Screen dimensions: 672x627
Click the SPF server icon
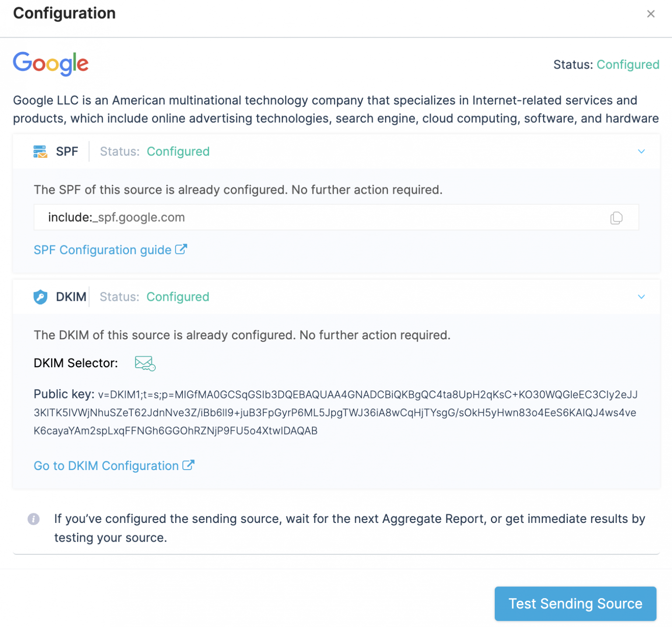(x=40, y=151)
